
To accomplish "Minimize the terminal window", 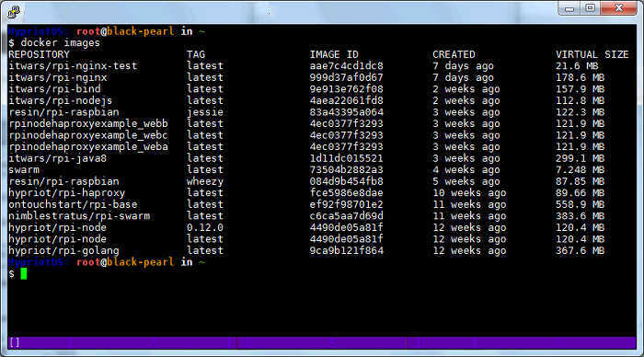I will pos(569,8).
